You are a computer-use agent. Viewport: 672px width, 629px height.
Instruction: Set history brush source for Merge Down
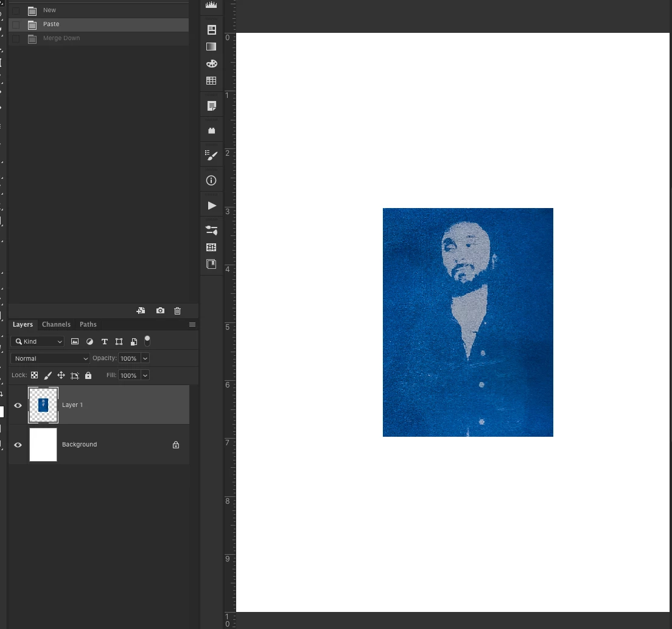click(x=16, y=39)
